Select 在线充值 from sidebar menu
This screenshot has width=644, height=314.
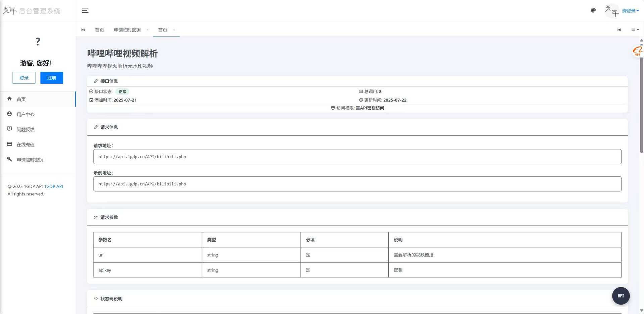25,144
